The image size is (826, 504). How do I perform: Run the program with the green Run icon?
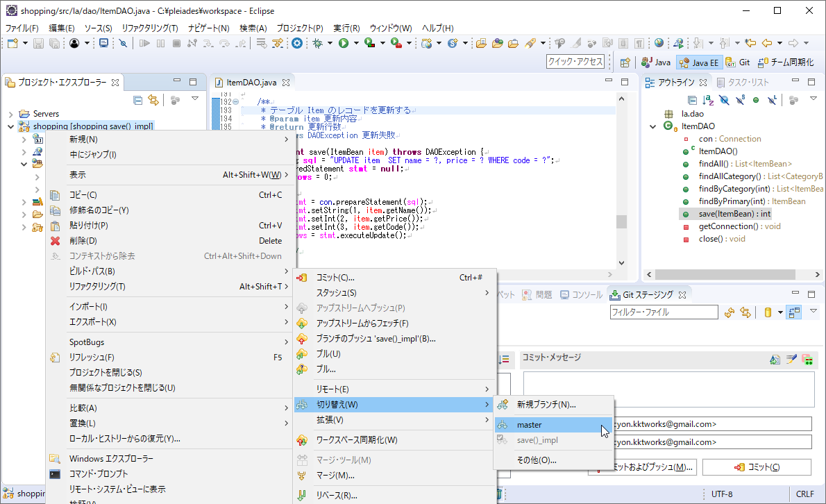tap(344, 43)
